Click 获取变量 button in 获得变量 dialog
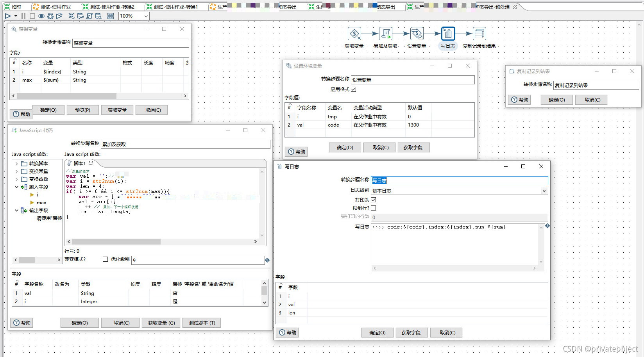This screenshot has height=357, width=644. point(117,110)
